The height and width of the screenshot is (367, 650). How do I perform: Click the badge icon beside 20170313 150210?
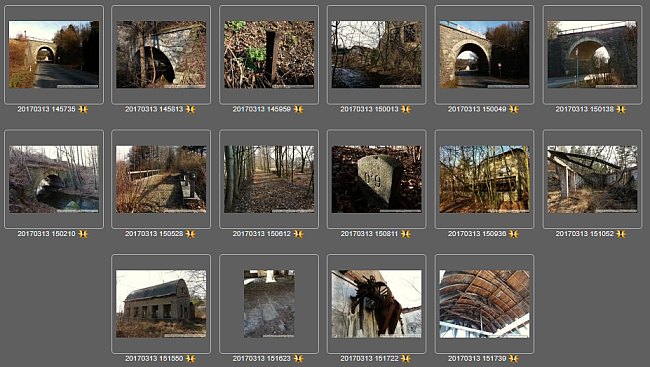tap(83, 234)
